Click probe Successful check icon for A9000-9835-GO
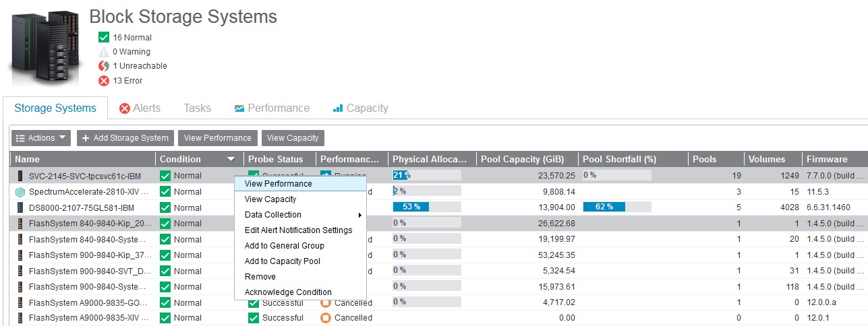This screenshot has height=326, width=868. (254, 303)
